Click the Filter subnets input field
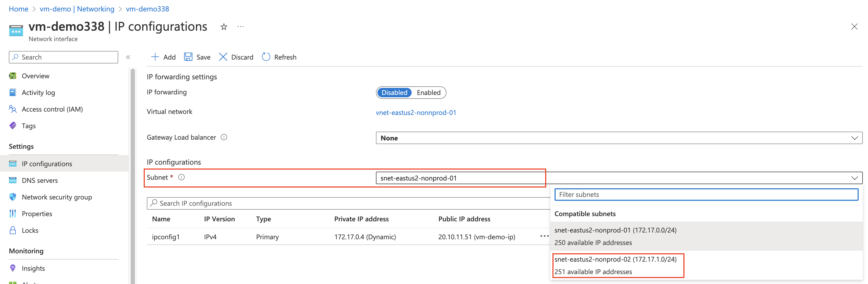This screenshot has width=868, height=284. pos(706,195)
